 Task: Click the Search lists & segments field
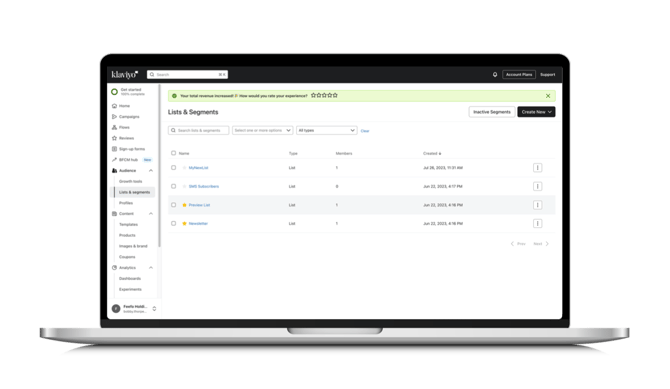pyautogui.click(x=198, y=130)
